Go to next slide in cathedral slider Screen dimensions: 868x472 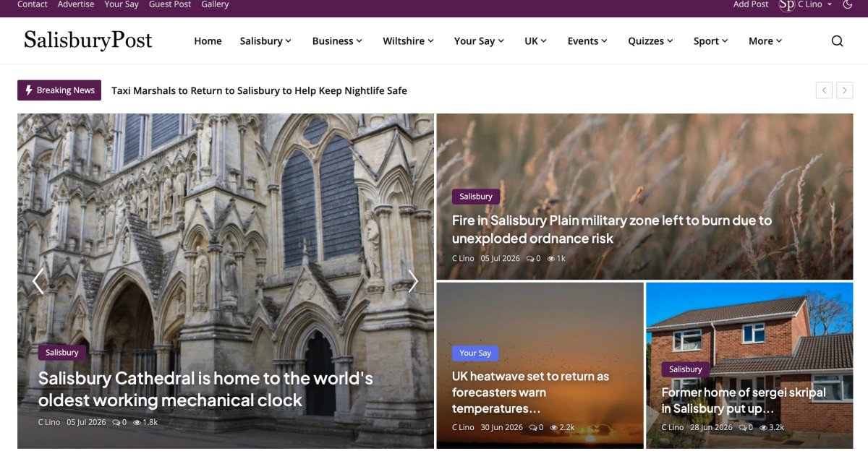[413, 281]
